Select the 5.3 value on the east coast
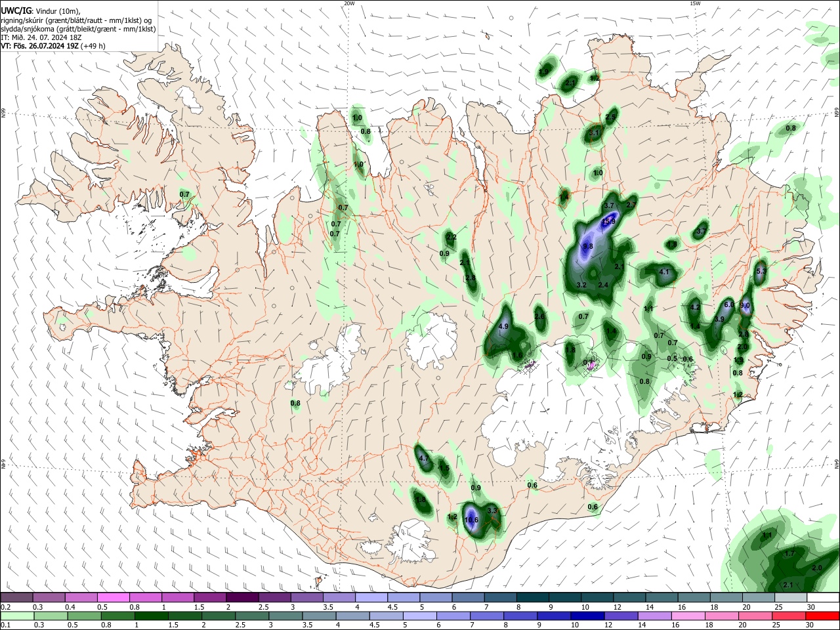 [761, 271]
